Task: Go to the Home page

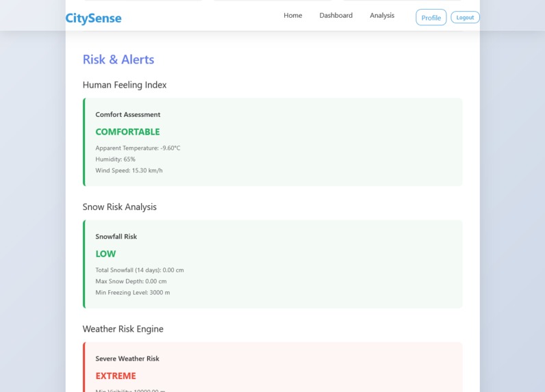Action: pos(292,15)
